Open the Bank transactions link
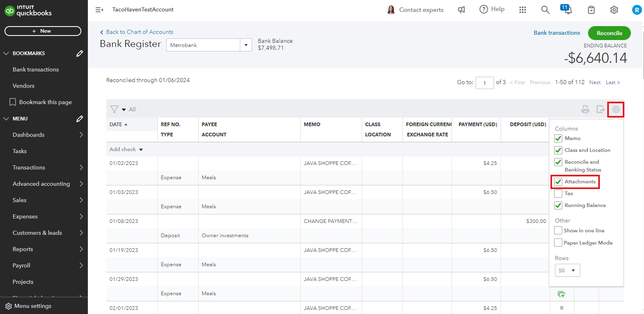This screenshot has height=314, width=644. 557,33
